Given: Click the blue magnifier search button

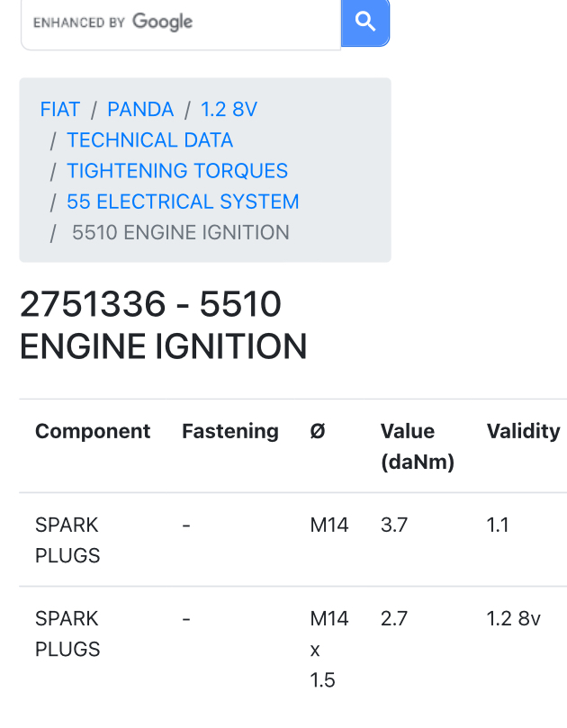Looking at the screenshot, I should coord(365,22).
